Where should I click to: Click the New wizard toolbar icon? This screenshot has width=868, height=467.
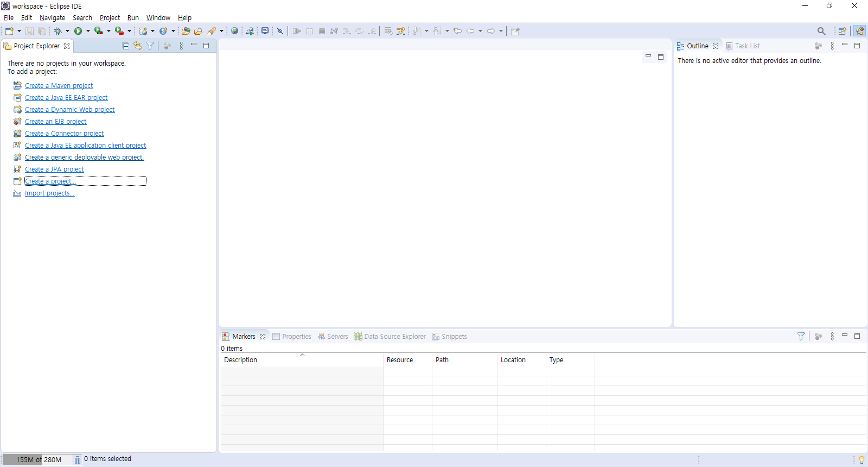(9, 31)
